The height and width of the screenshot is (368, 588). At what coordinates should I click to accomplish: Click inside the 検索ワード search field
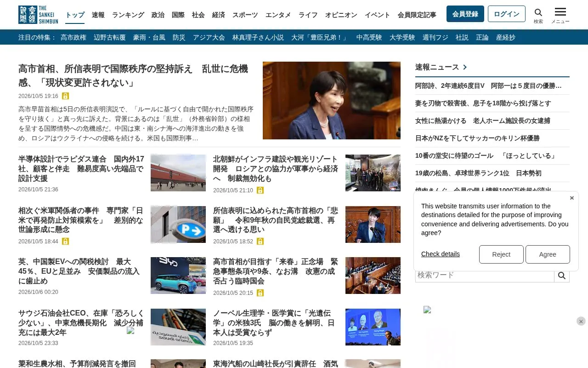(x=485, y=275)
